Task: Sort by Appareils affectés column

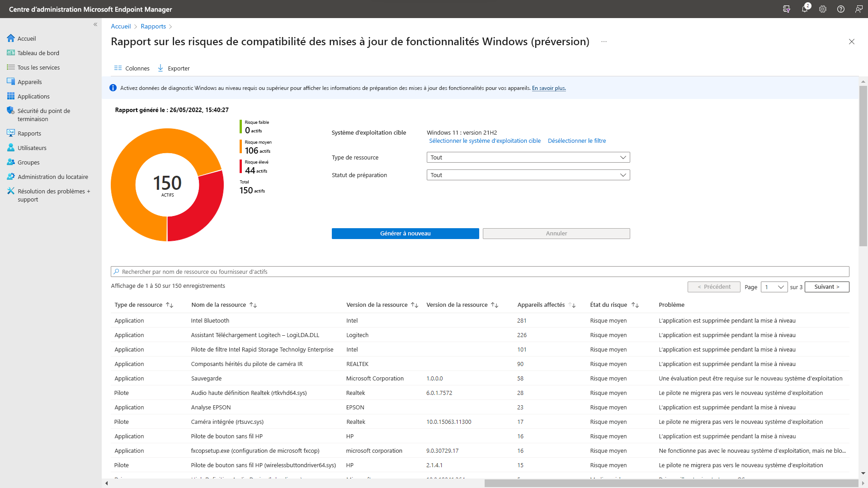Action: pos(572,305)
